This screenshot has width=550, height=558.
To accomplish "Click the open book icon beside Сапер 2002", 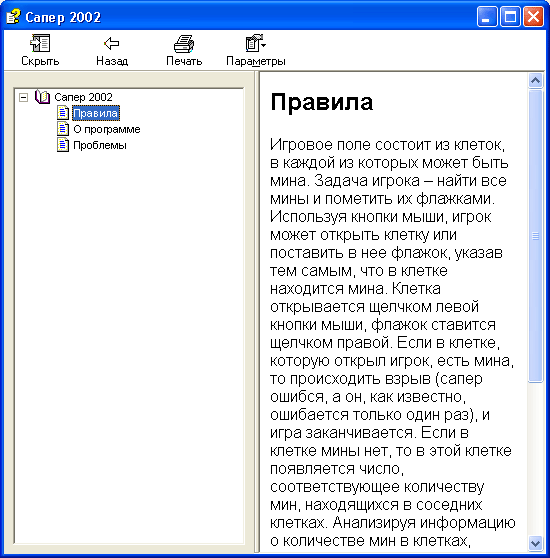I will pos(42,97).
